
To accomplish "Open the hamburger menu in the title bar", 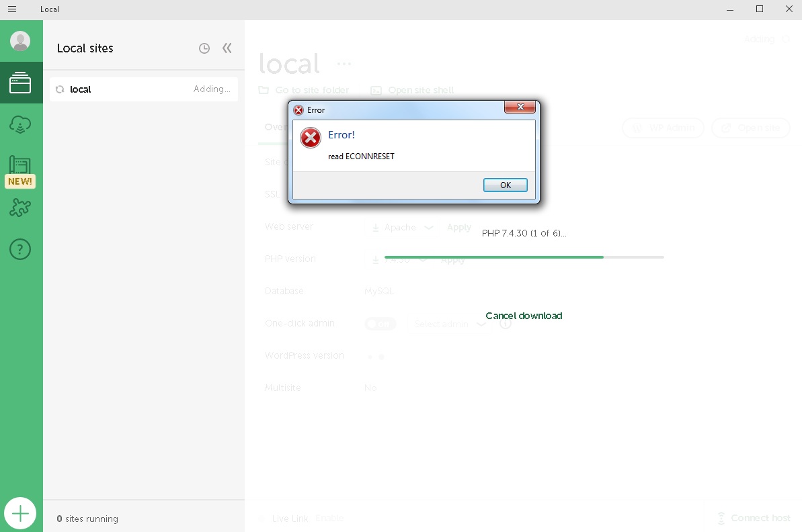I will pos(12,9).
